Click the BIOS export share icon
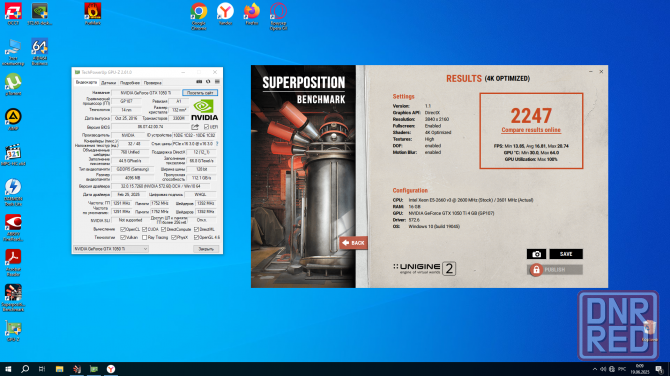This screenshot has width=670, height=376. click(195, 127)
